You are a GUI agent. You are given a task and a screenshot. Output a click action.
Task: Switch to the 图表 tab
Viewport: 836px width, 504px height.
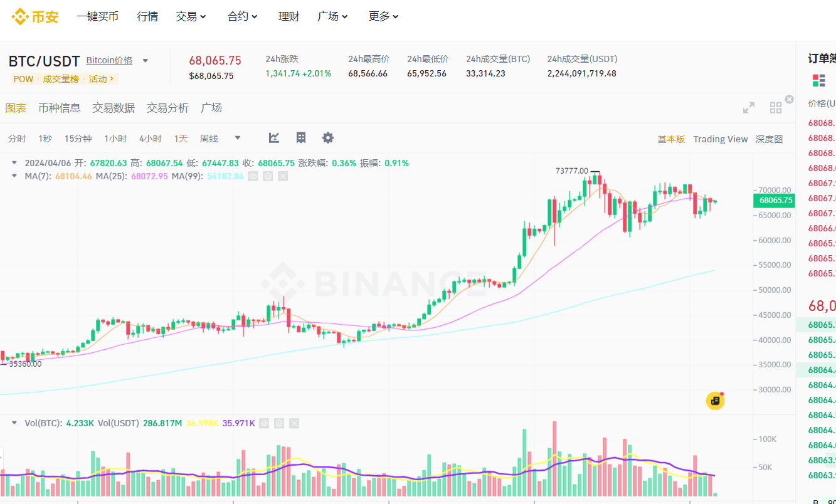pos(16,108)
